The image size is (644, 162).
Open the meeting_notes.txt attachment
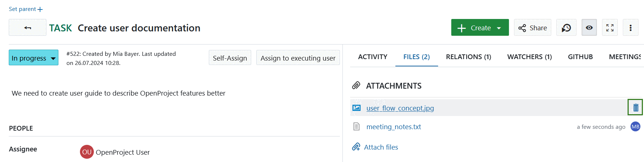coord(394,127)
